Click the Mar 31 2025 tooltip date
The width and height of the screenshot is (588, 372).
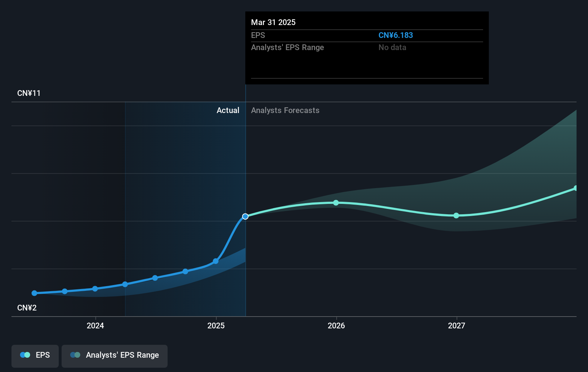(x=273, y=22)
